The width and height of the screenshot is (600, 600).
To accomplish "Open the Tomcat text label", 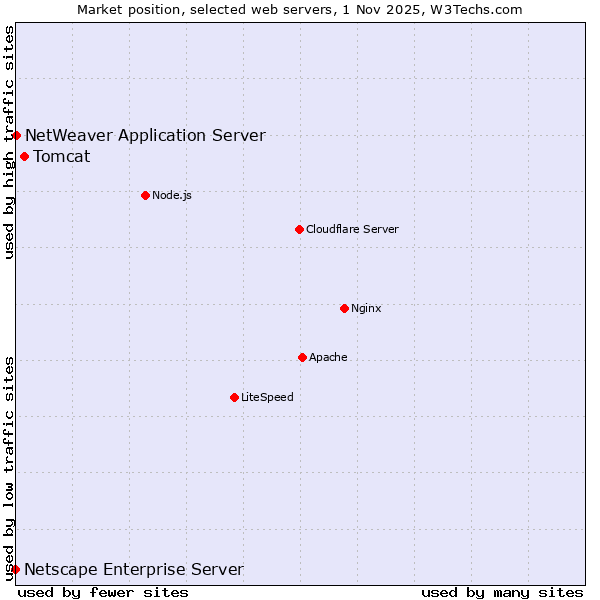I will pyautogui.click(x=62, y=156).
